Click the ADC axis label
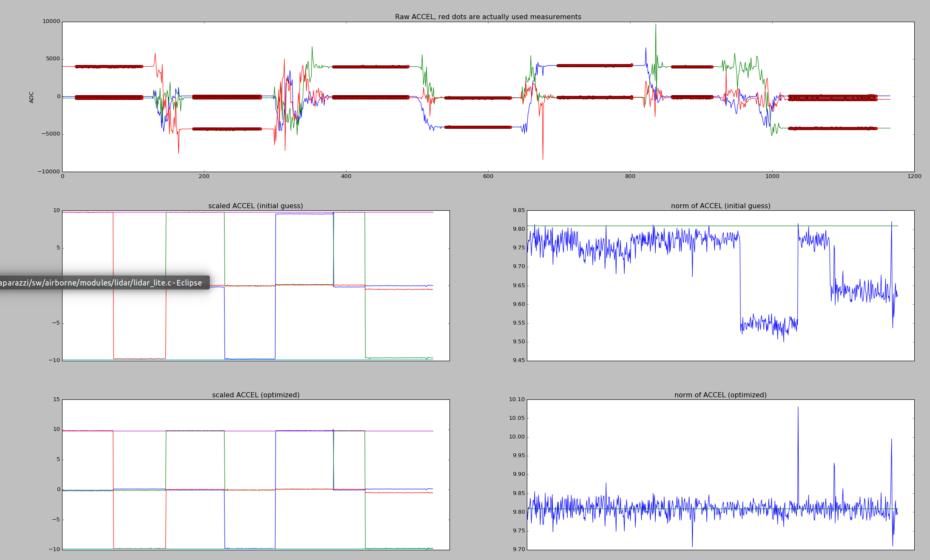Screen dimensions: 930x560 [31, 96]
